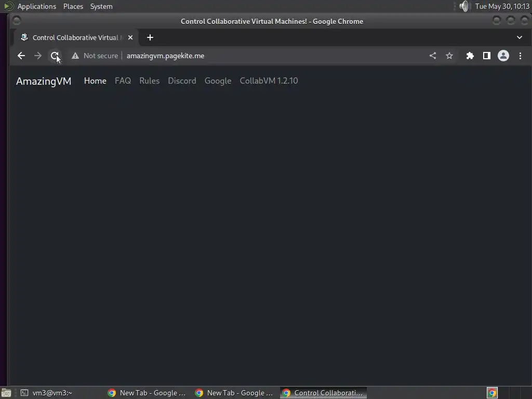Viewport: 532px width, 399px height.
Task: Click the show desktop icon in taskbar
Action: (x=6, y=393)
